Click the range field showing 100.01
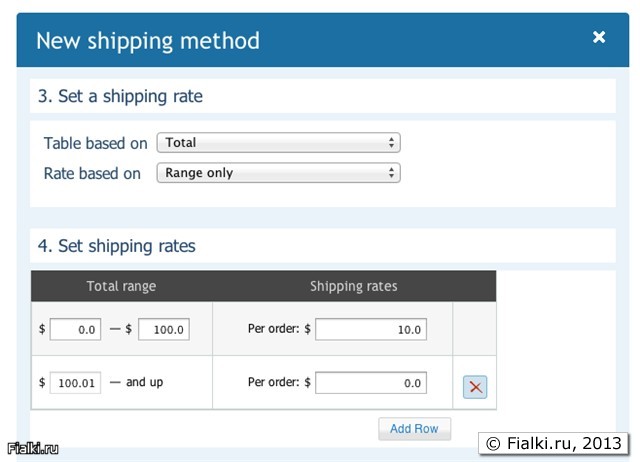The height and width of the screenshot is (462, 640). pos(75,382)
